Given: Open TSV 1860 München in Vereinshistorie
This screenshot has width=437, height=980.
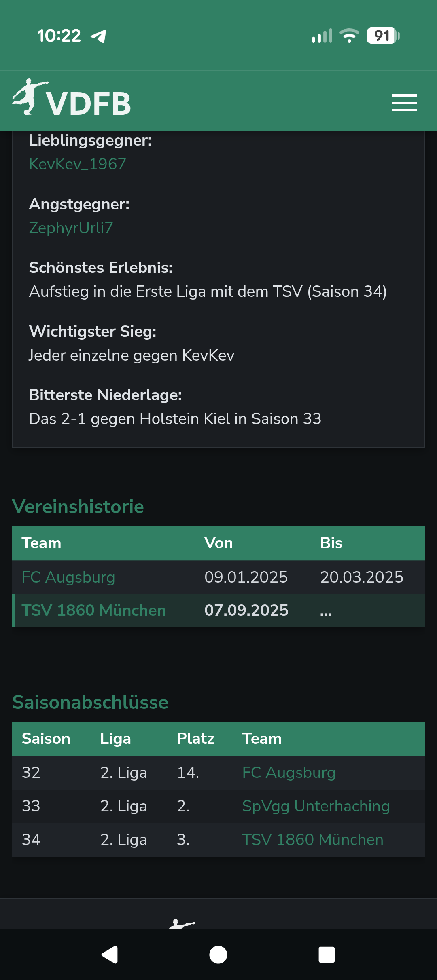Looking at the screenshot, I should point(94,610).
